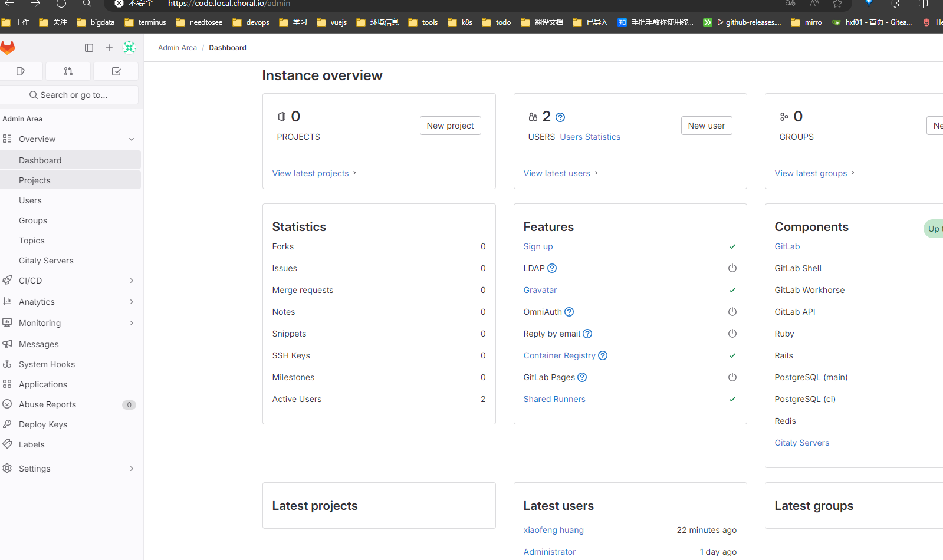Open the Sign up feature link
Viewport: 943px width, 560px height.
[x=538, y=246]
